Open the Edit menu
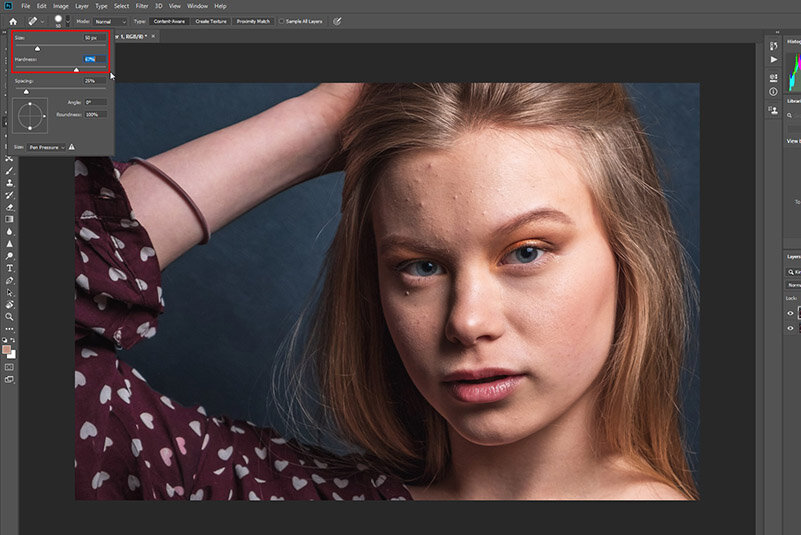 41,6
